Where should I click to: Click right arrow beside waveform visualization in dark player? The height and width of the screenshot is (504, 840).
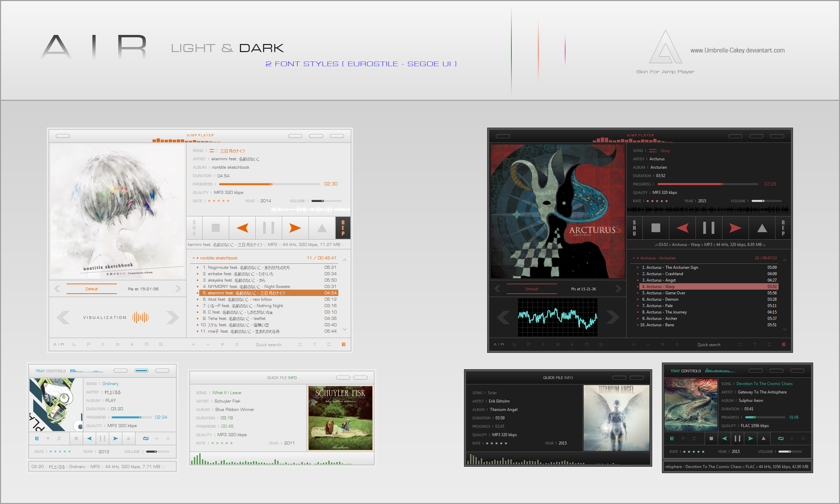(x=613, y=317)
